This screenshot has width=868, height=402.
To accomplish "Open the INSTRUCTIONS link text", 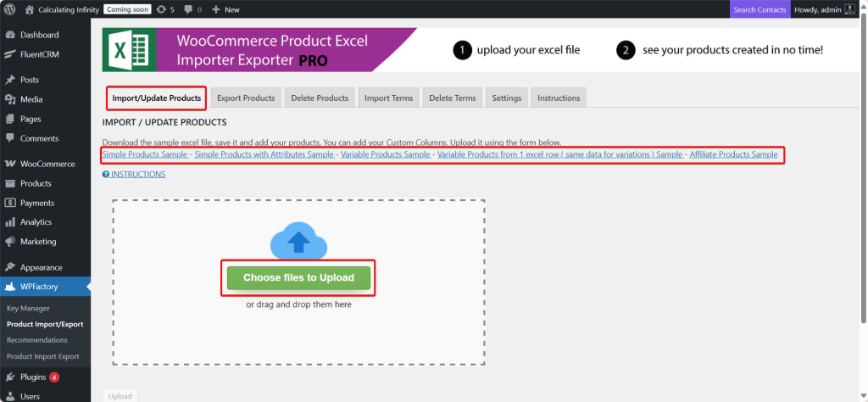I will pos(138,175).
